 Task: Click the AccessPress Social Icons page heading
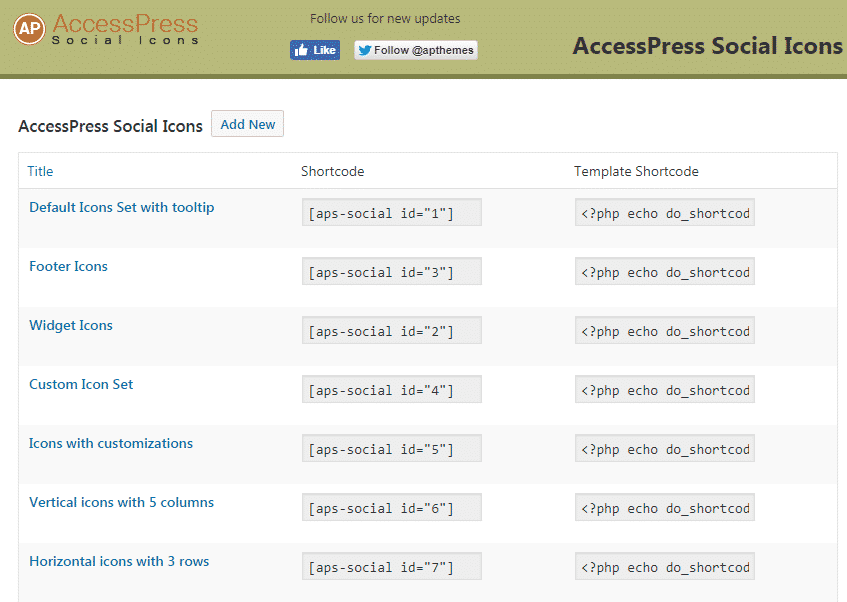[x=110, y=126]
